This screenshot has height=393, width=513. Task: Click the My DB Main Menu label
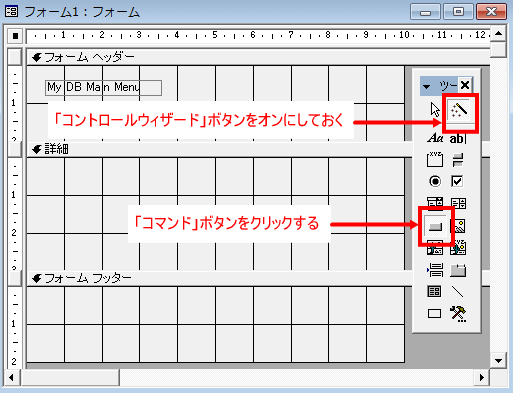click(x=103, y=88)
